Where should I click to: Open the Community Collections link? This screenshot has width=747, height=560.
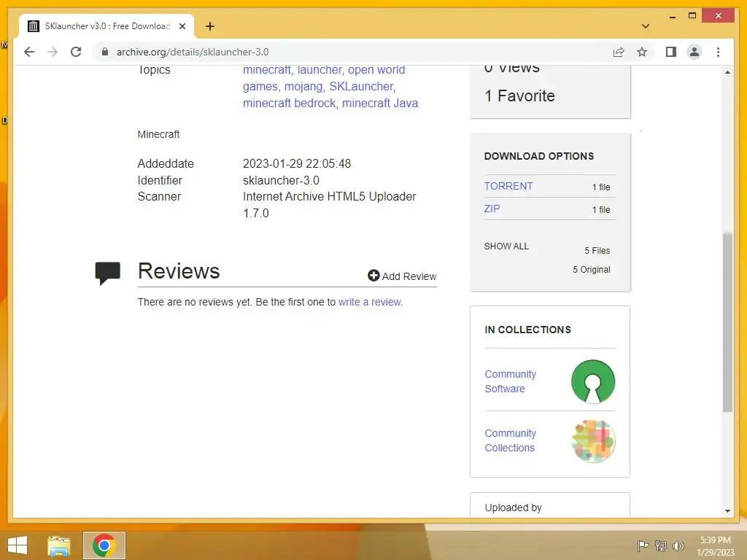pyautogui.click(x=510, y=440)
